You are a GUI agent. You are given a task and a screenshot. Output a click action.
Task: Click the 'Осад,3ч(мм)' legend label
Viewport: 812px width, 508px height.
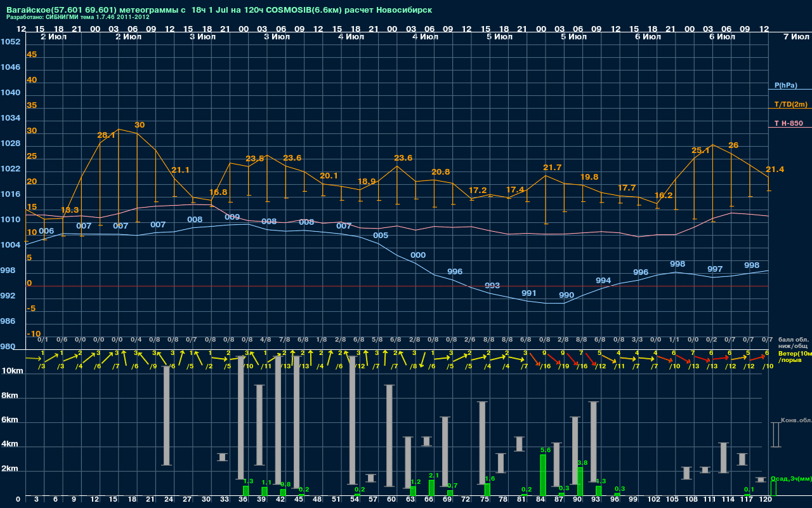791,478
